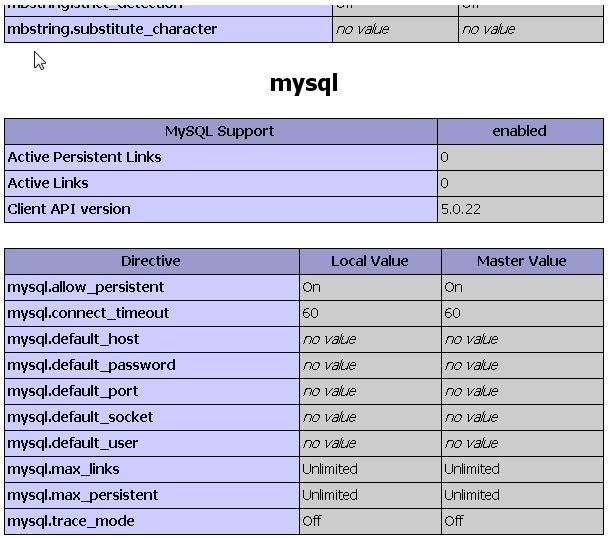Click the mysql.connect_timeout directive name
Image resolution: width=611 pixels, height=538 pixels.
[x=88, y=313]
